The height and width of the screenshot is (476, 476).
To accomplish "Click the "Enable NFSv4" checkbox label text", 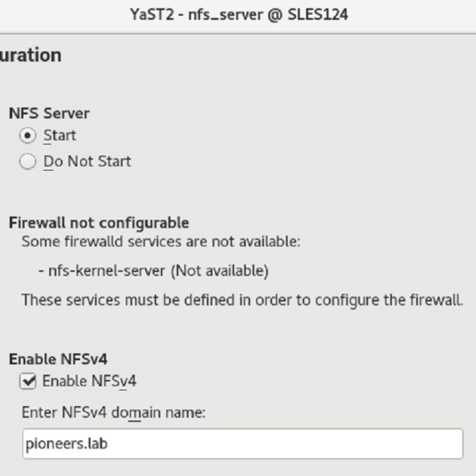I will pyautogui.click(x=90, y=382).
